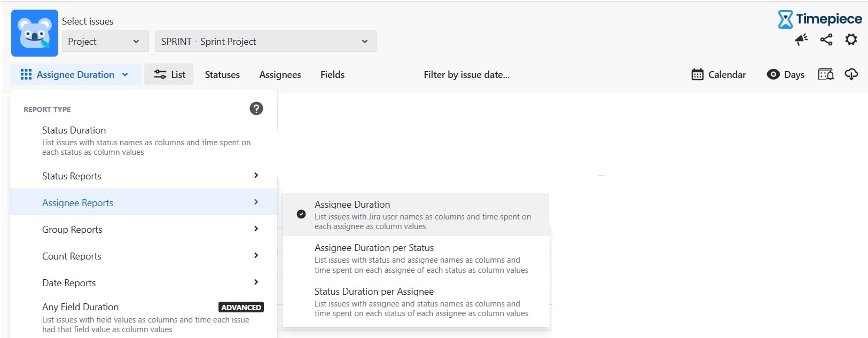Toggle the List view option
This screenshot has width=868, height=338.
(x=169, y=74)
